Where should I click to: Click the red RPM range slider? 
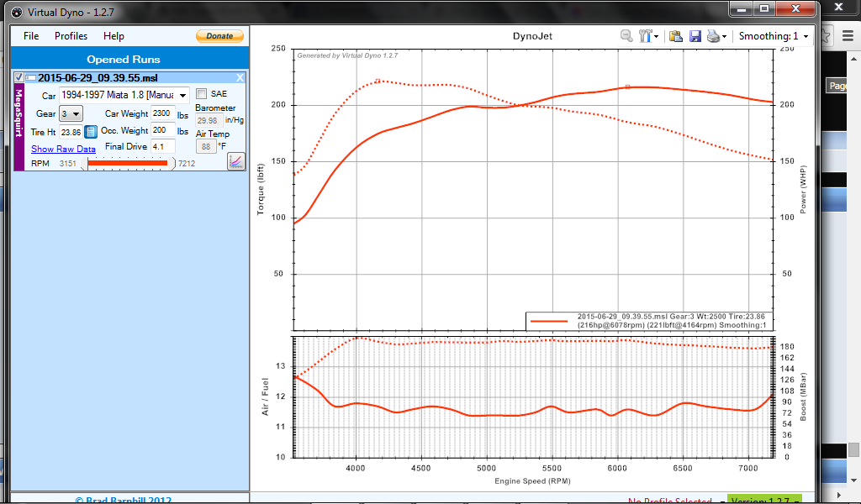click(x=128, y=163)
